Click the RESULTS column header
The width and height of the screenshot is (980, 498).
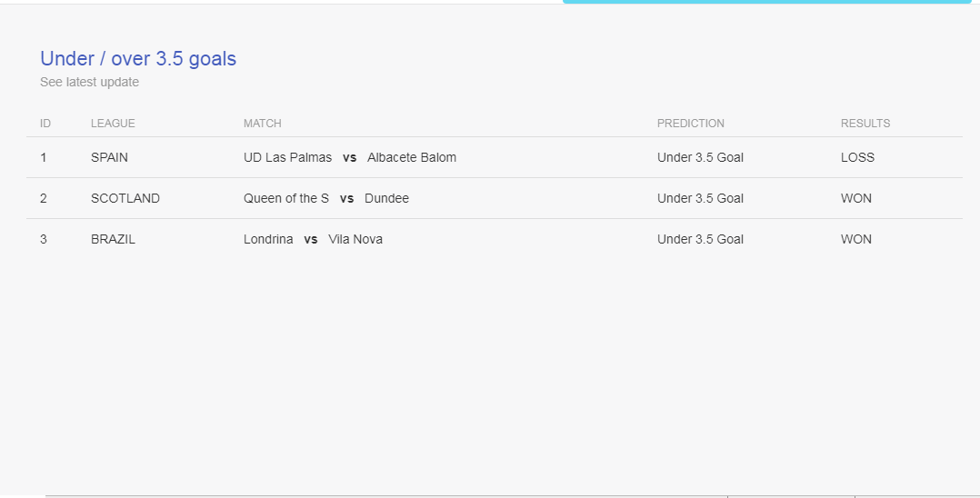coord(865,124)
